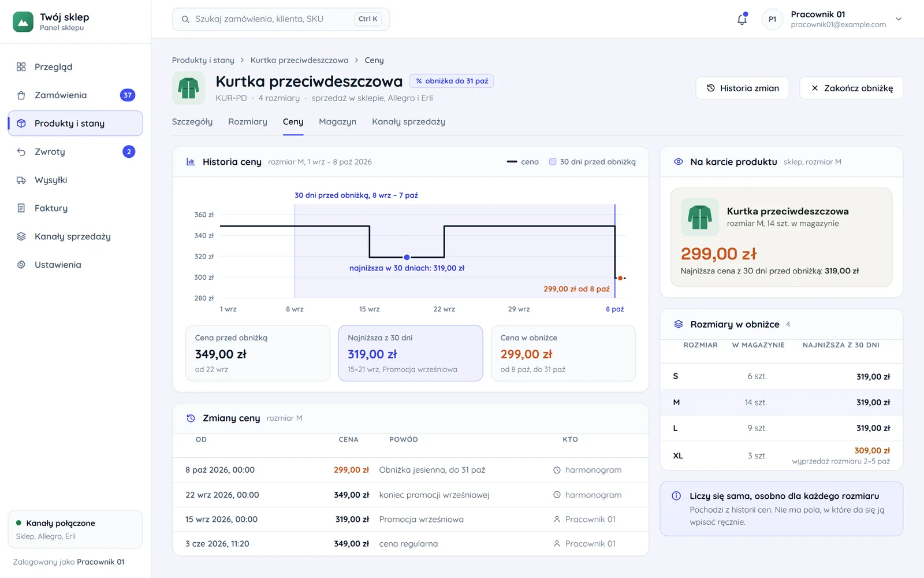
Task: Click the blue lowest-price point on the chart
Action: click(x=407, y=257)
